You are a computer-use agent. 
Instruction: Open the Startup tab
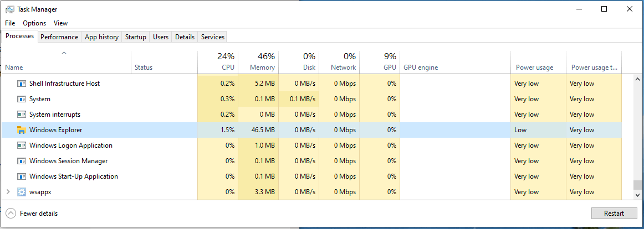click(x=136, y=37)
